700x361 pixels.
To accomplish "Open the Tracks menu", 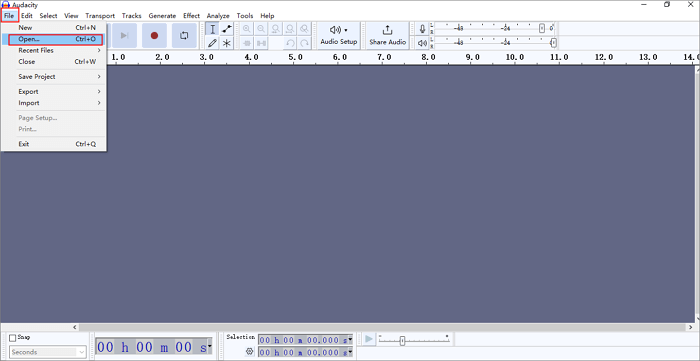I will 131,16.
